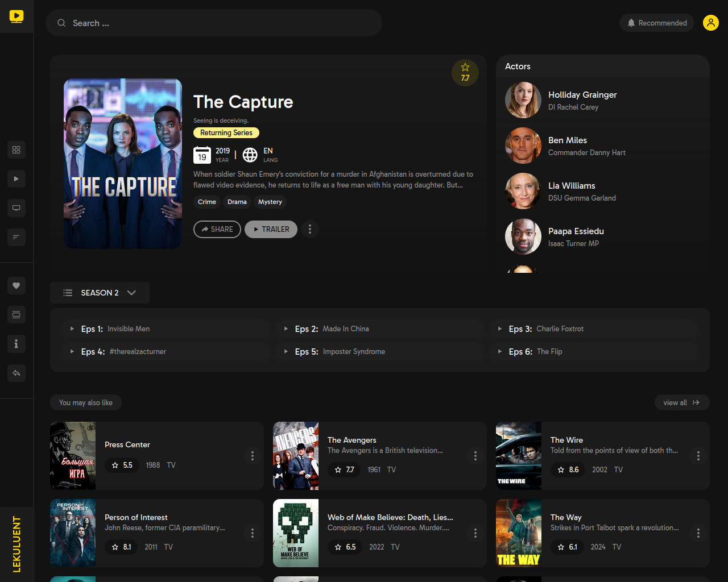Click the calendar year icon
728x582 pixels.
pyautogui.click(x=202, y=155)
